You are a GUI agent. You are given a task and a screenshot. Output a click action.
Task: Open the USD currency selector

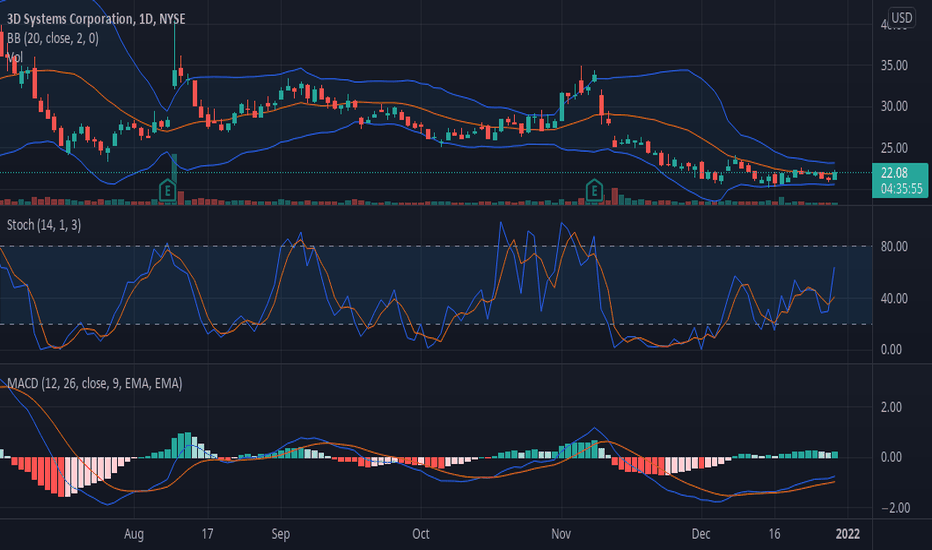[901, 17]
